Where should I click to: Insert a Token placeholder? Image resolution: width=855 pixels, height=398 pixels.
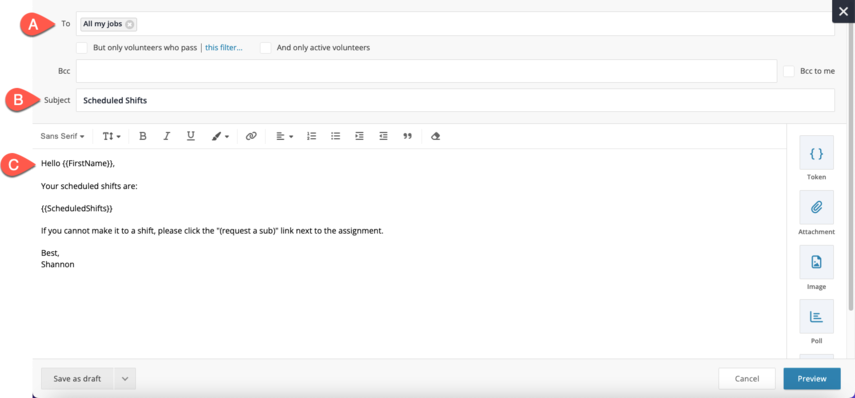pyautogui.click(x=816, y=153)
